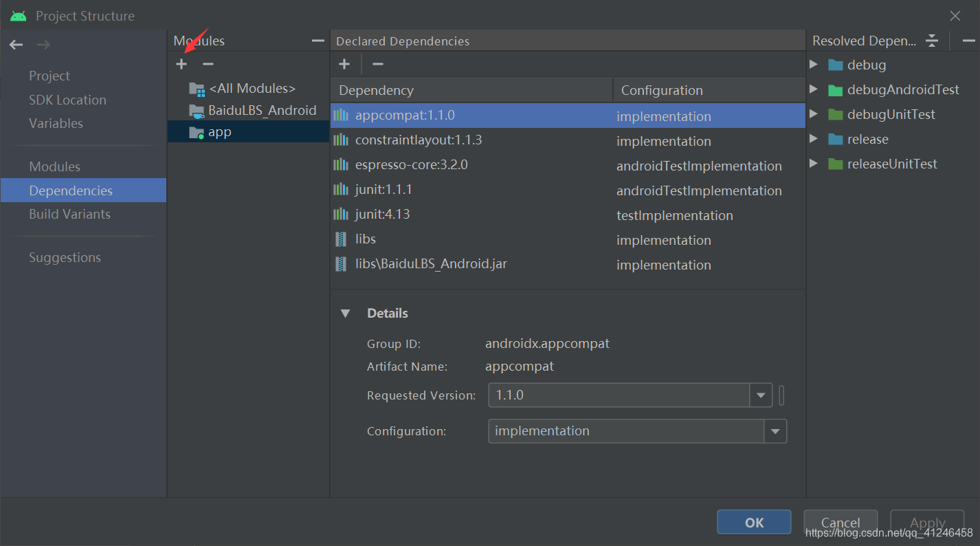Select the libs\BaiduLBS_Android.jar dependency
Viewport: 980px width, 546px height.
568,264
